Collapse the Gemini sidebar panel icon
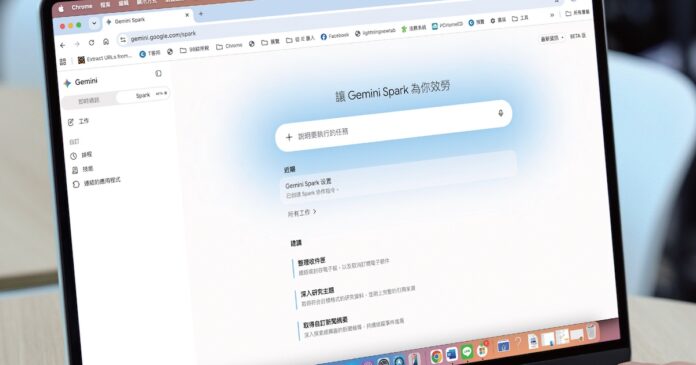 [158, 73]
